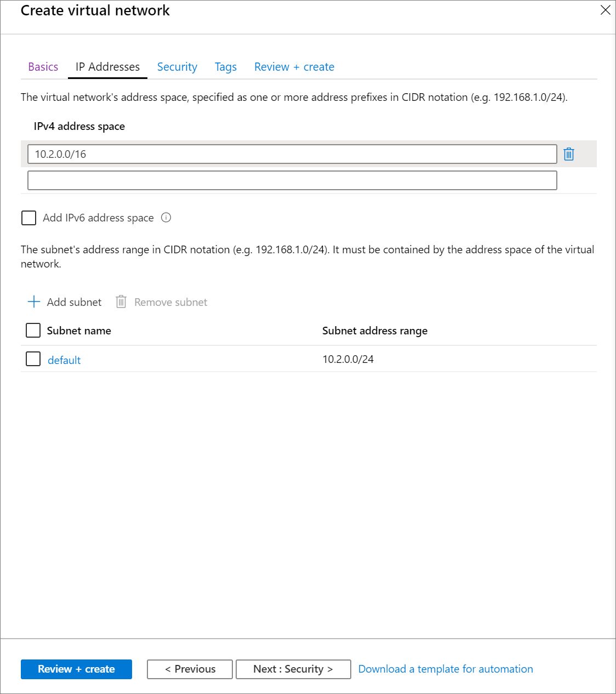Close the Create virtual network panel

[x=605, y=10]
